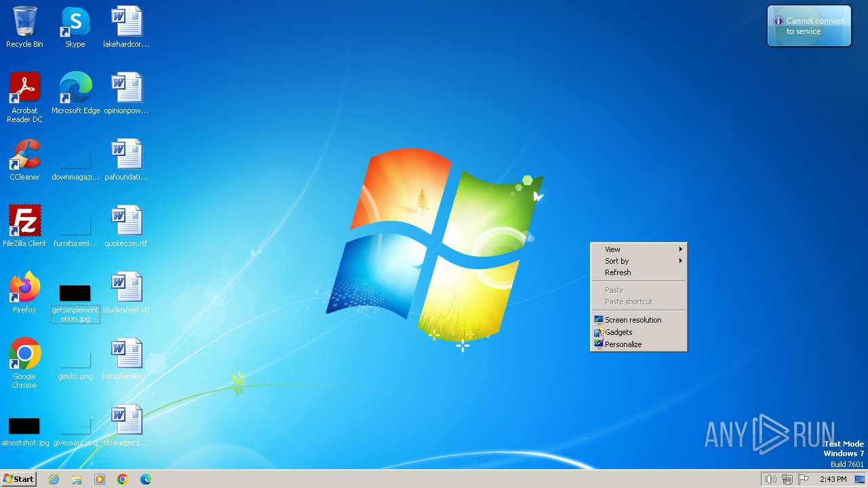Viewport: 868px width, 488px height.
Task: Select the threadpers Word document
Action: click(x=126, y=426)
